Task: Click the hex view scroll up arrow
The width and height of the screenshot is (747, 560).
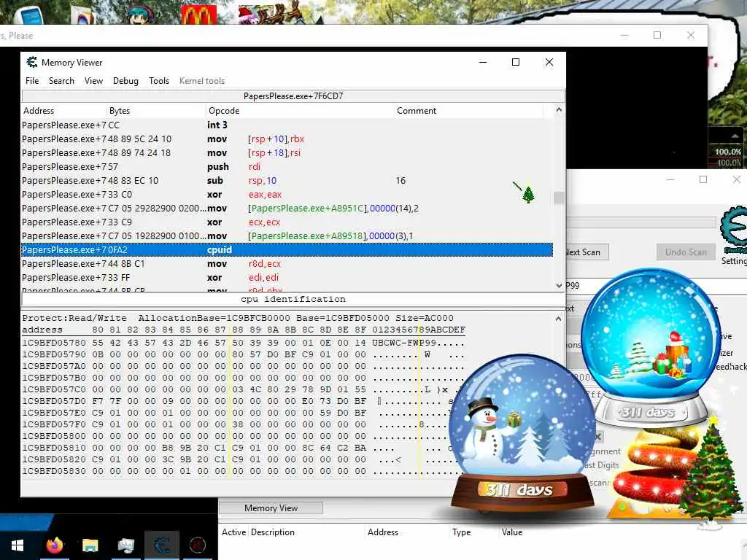Action: 559,318
